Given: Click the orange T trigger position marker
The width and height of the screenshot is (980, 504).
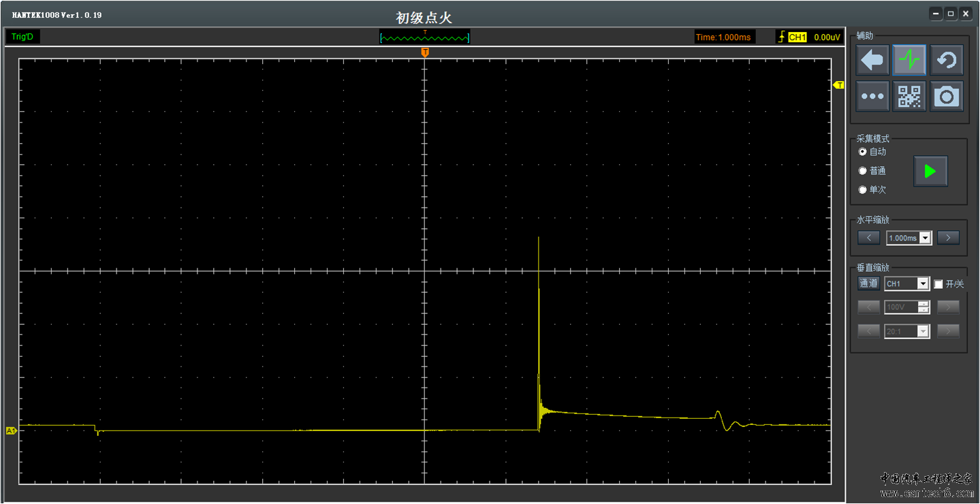Looking at the screenshot, I should 425,52.
